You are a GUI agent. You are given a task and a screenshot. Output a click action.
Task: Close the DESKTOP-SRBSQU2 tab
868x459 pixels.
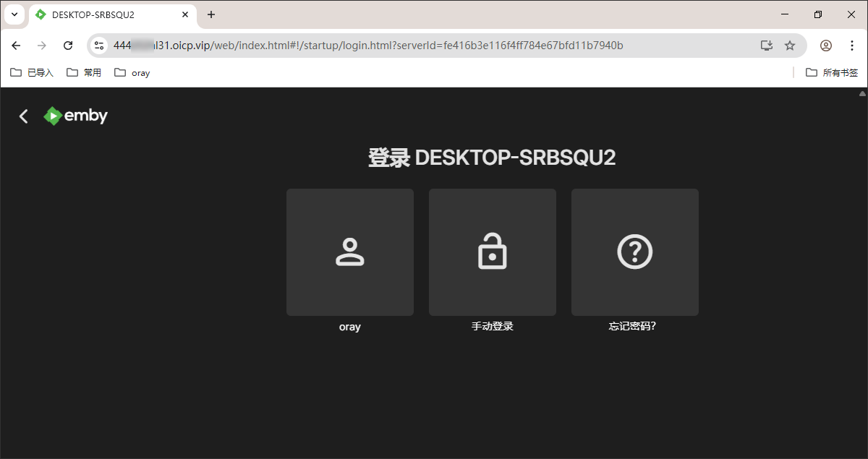184,14
